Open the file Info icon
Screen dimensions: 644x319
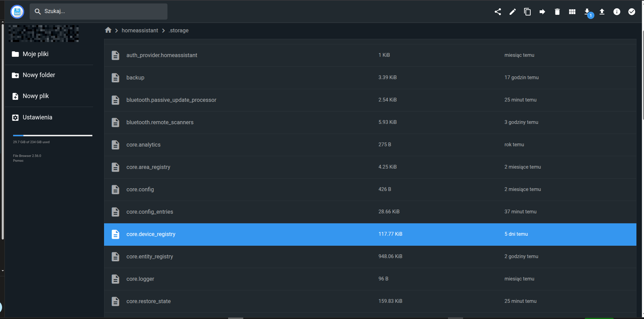[617, 12]
